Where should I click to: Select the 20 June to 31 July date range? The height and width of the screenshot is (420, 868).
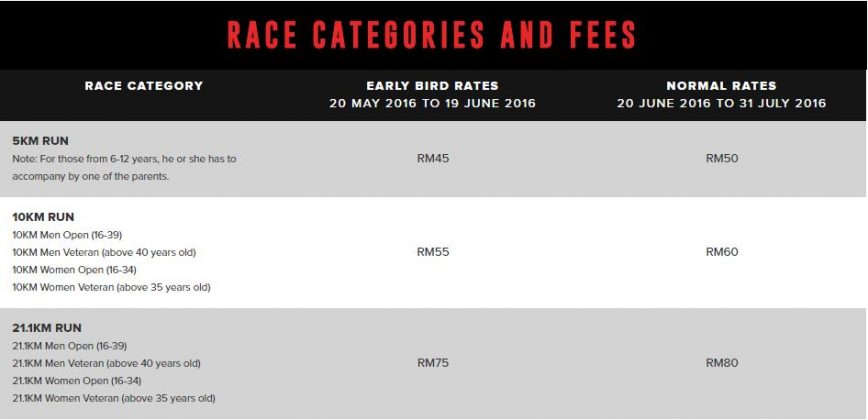click(x=721, y=103)
